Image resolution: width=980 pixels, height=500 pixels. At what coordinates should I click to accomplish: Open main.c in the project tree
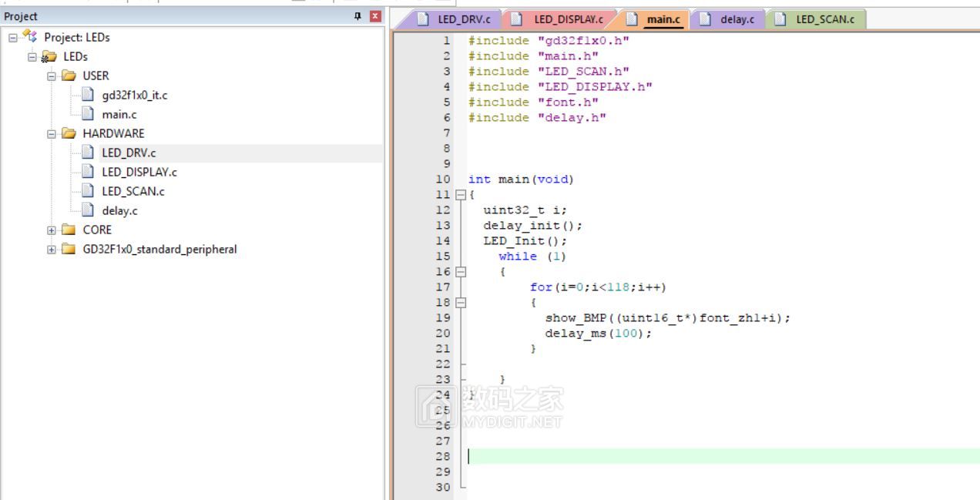119,114
